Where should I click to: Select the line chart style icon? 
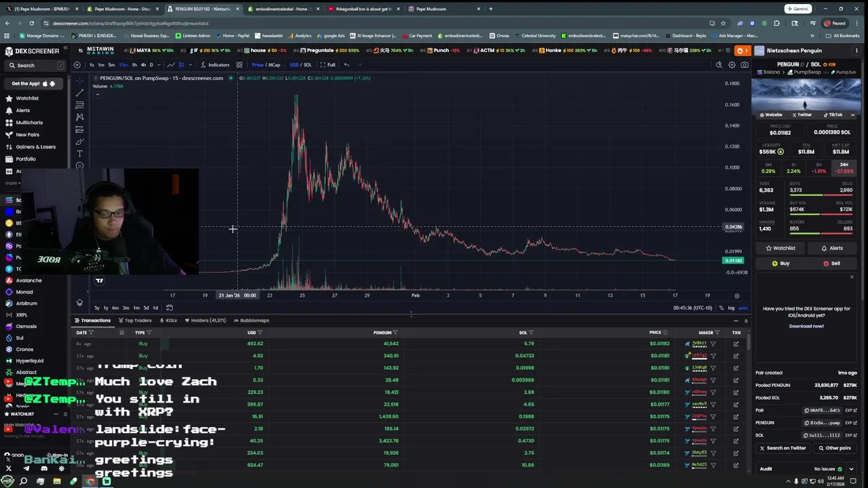point(171,65)
